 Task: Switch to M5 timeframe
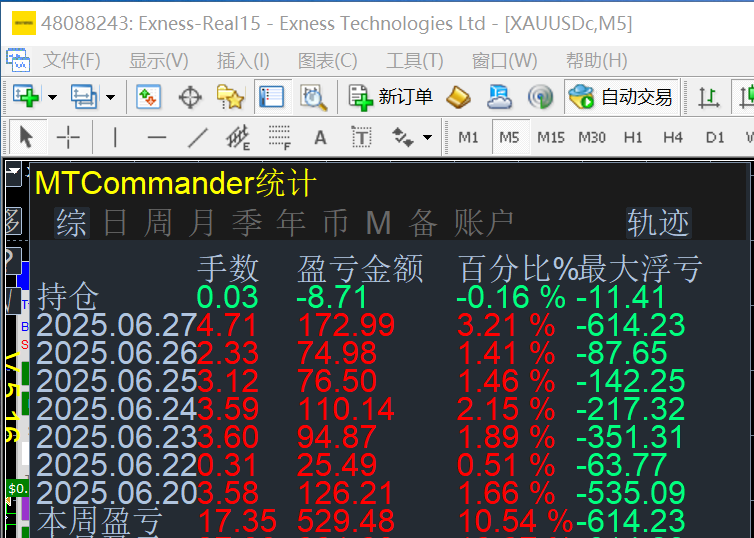tap(510, 138)
